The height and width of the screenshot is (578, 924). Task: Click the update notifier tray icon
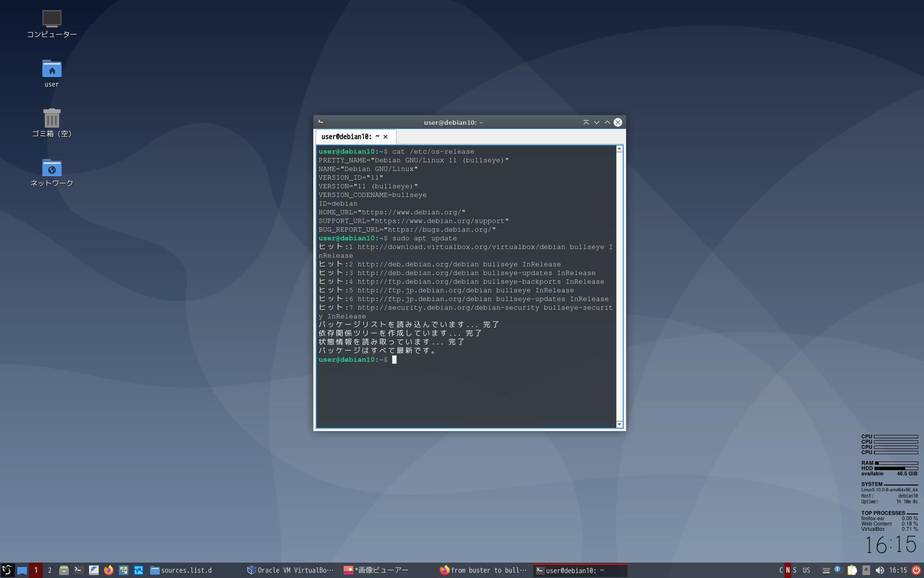click(838, 570)
